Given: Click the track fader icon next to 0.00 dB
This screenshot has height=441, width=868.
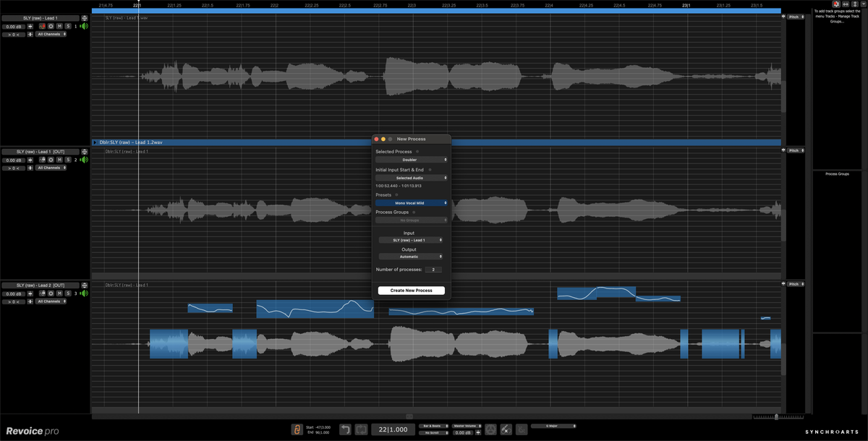Looking at the screenshot, I should click(30, 27).
